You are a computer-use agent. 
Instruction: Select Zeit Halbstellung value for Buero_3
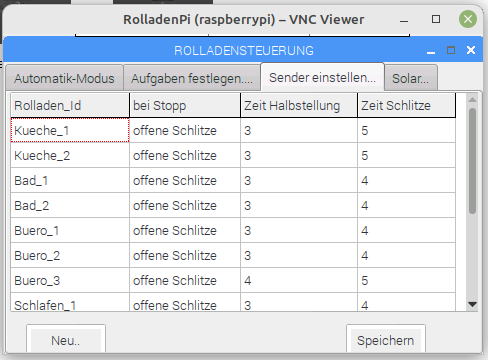point(299,280)
